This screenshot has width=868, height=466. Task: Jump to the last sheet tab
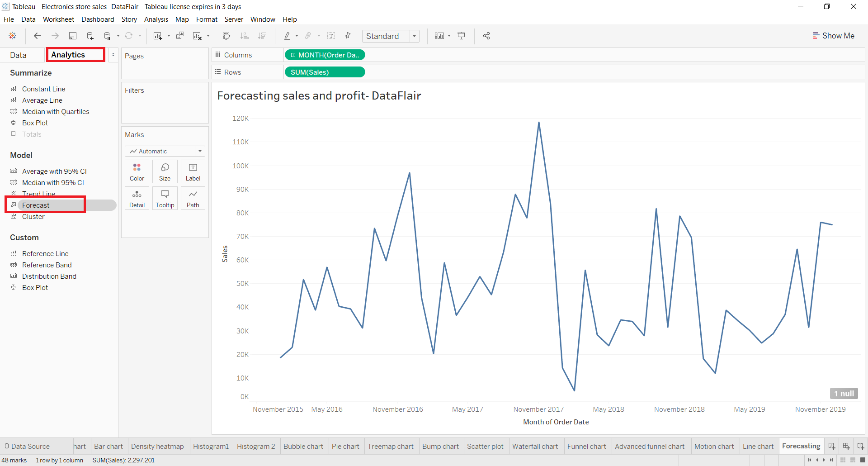[831, 460]
